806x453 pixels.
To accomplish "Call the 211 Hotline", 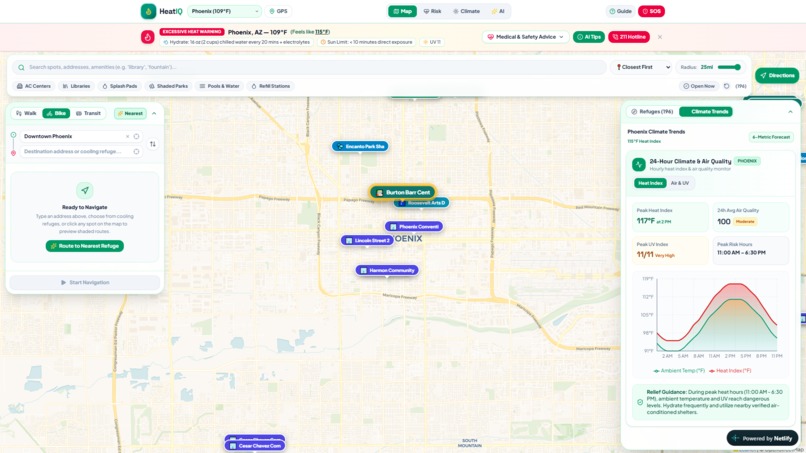I will coord(629,37).
